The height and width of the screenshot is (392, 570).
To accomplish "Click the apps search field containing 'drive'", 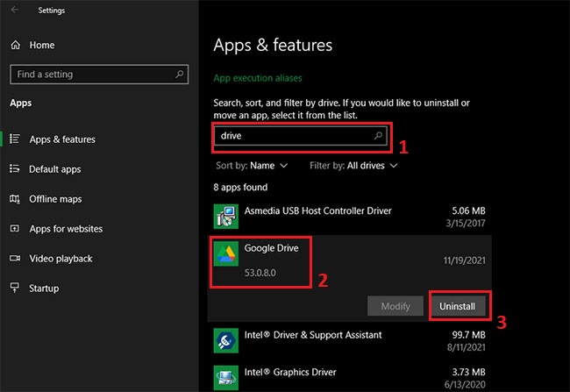I will click(x=292, y=137).
